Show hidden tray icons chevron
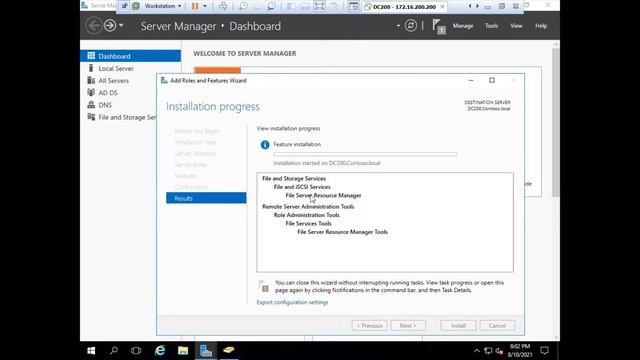 coord(477,351)
